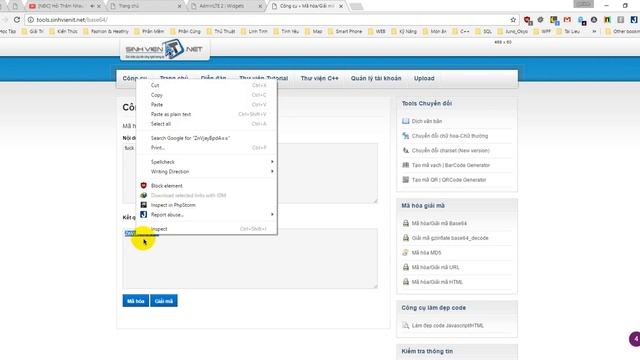The width and height of the screenshot is (640, 360).
Task: Click the Block element shield icon
Action: (144, 186)
